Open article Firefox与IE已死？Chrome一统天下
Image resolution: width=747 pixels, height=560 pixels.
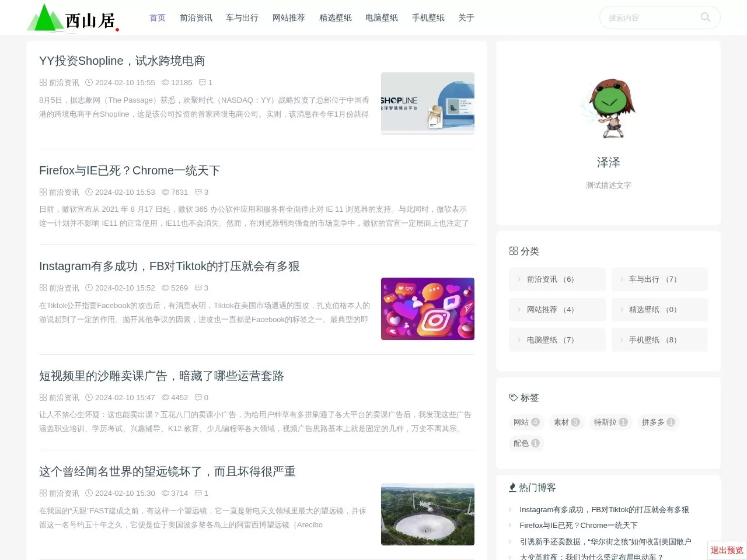130,170
